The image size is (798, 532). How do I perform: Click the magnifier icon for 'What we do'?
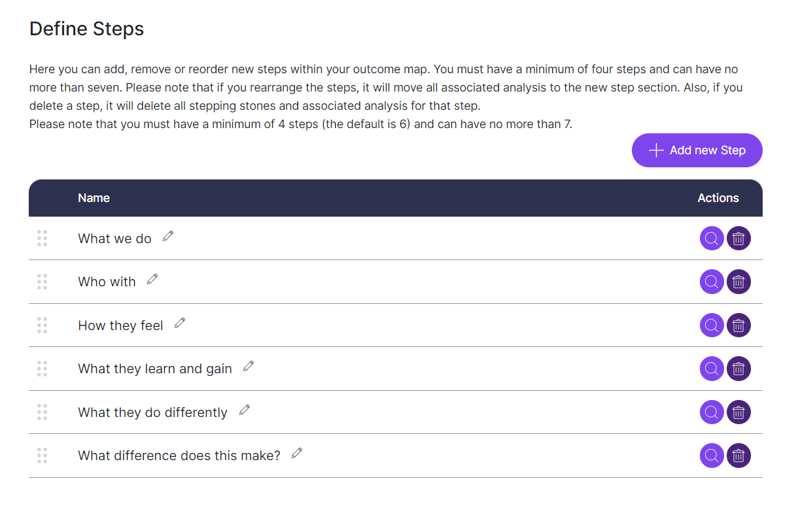click(x=712, y=239)
